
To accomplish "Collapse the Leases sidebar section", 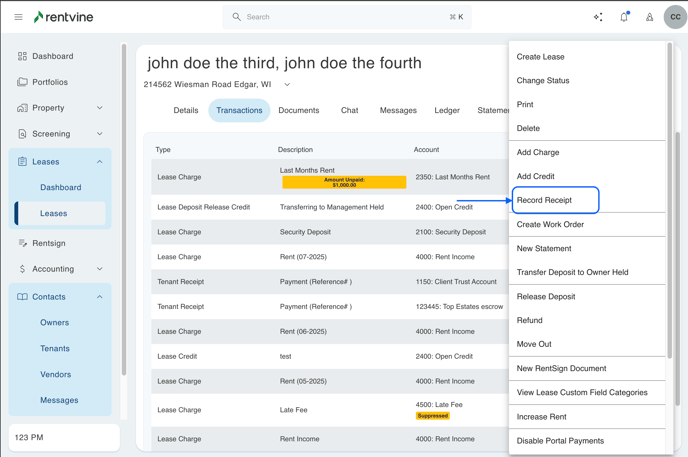I will click(99, 162).
